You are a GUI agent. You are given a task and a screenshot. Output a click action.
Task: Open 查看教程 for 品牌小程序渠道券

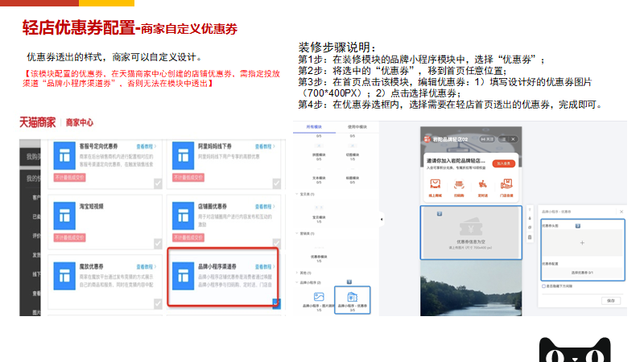(265, 267)
